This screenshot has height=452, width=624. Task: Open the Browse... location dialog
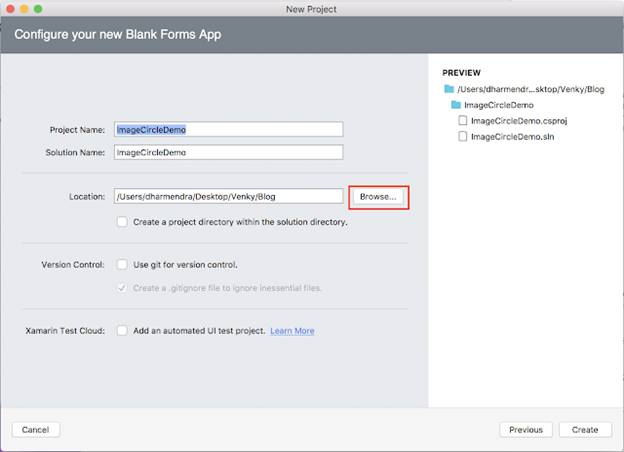(378, 197)
